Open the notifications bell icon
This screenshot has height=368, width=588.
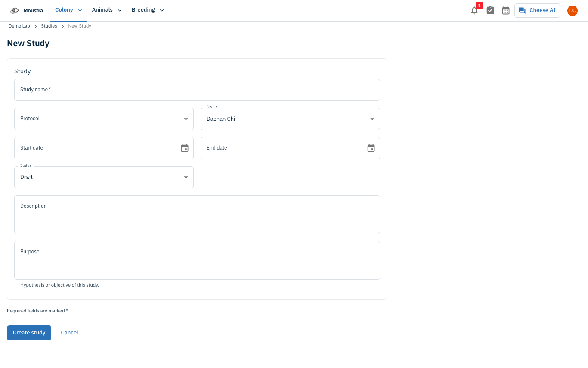point(474,11)
